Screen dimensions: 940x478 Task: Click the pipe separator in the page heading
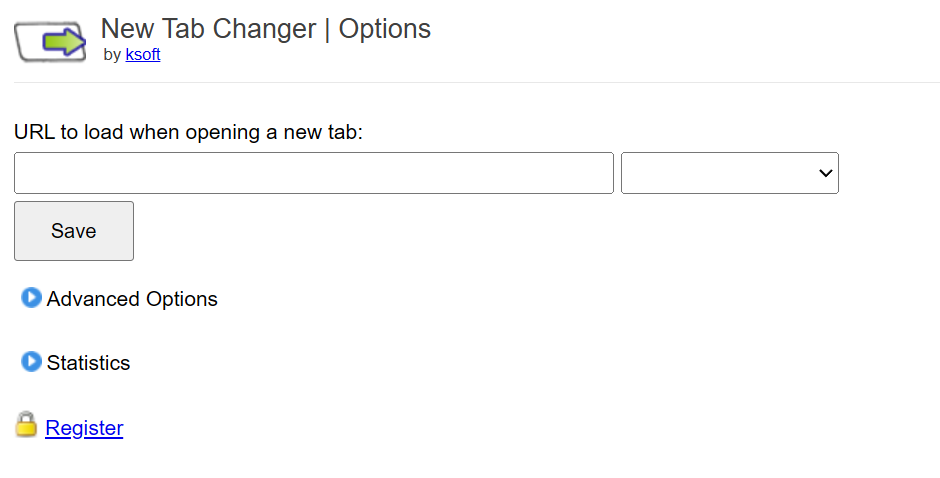tap(326, 29)
